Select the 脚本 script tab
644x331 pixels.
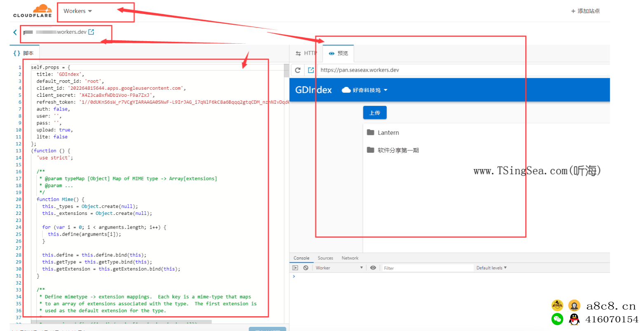coord(24,53)
